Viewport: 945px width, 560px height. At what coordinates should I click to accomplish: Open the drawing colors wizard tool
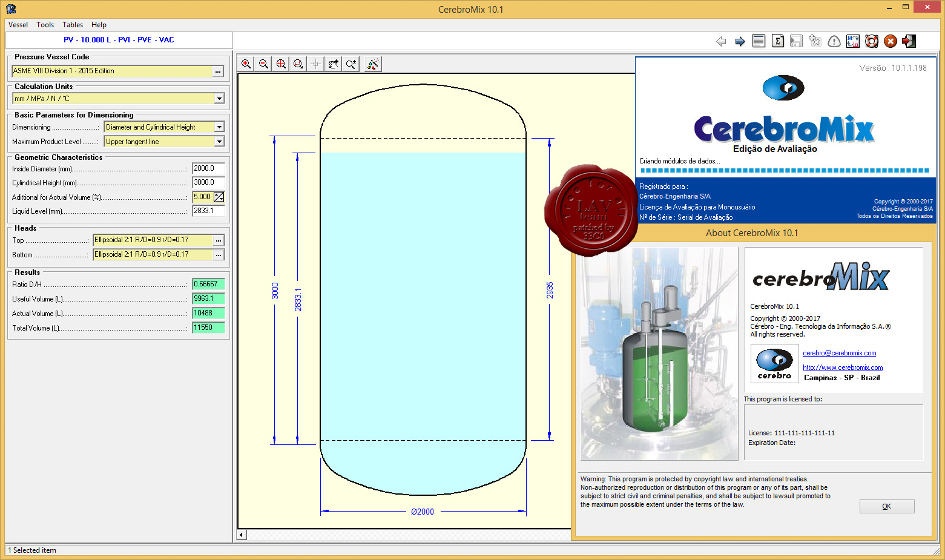click(374, 64)
